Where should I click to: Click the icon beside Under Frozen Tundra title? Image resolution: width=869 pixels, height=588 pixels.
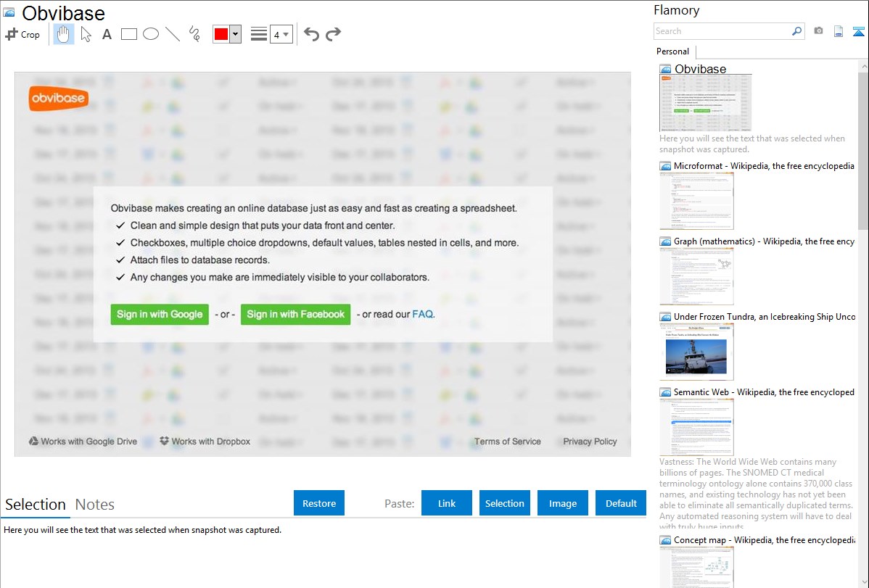[665, 317]
